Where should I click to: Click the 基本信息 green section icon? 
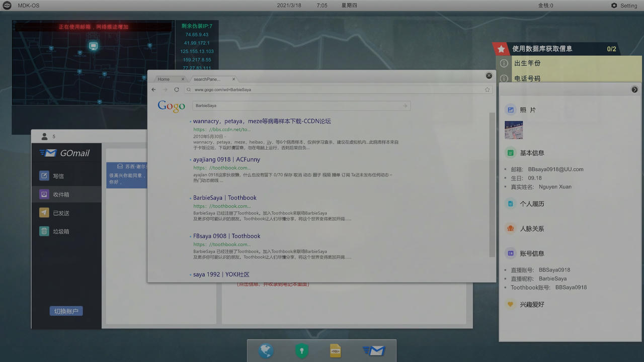point(511,153)
